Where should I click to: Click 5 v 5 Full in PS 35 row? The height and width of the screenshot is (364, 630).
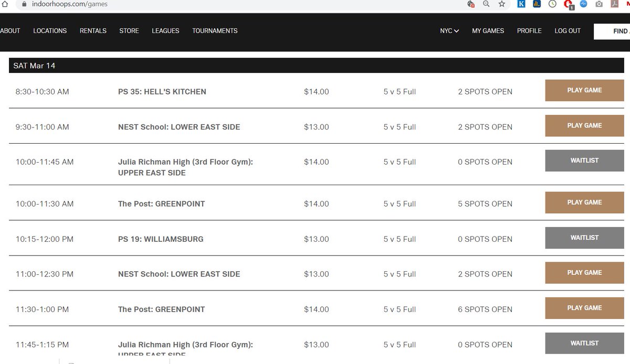400,91
